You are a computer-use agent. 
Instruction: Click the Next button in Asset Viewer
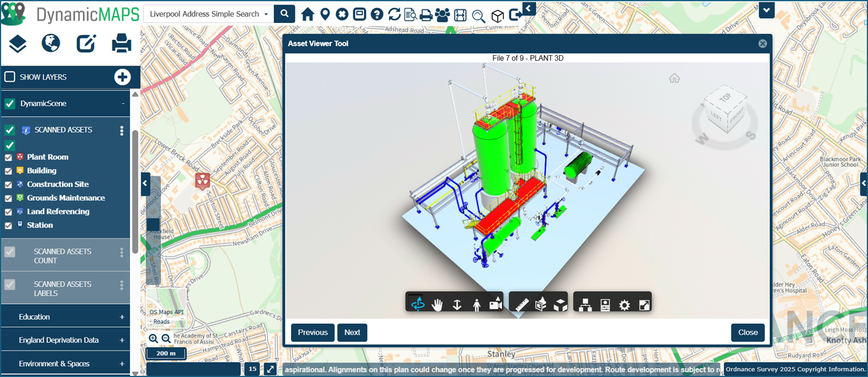(352, 332)
